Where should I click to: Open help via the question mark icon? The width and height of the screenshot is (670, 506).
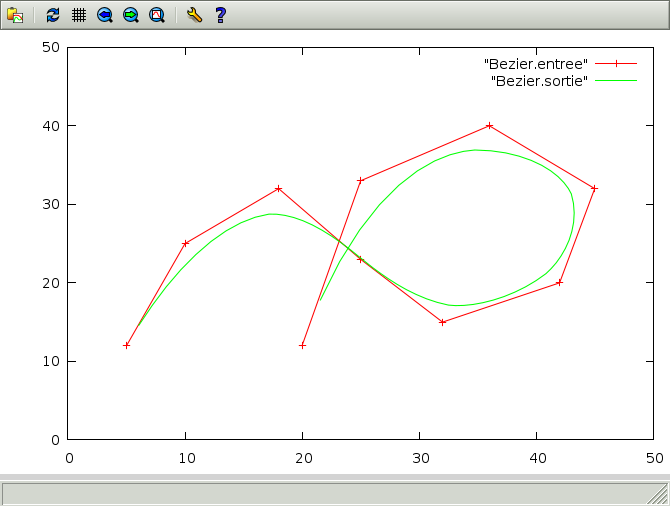pos(221,15)
